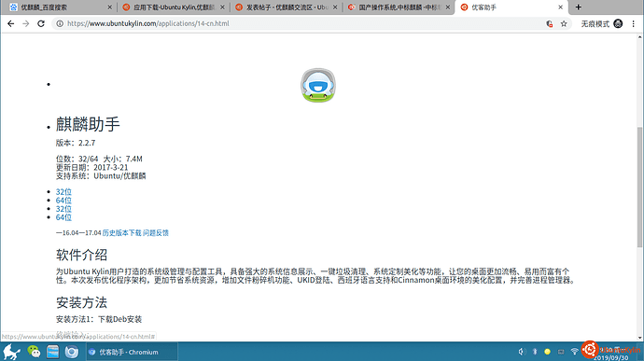644x361 pixels.
Task: Go forward to the next page
Action: (26, 24)
